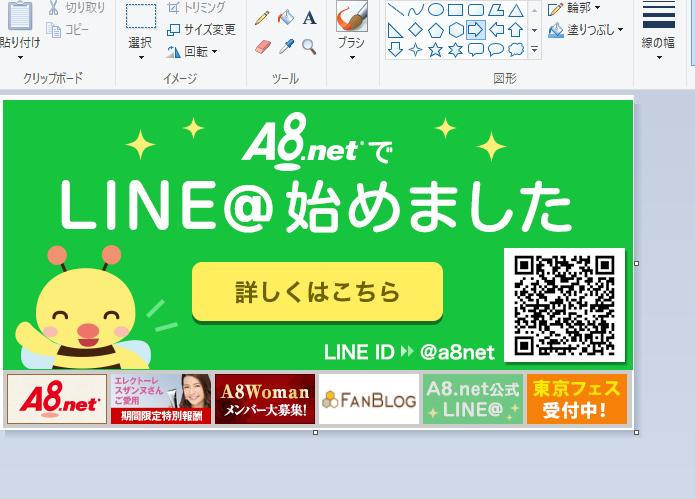Select the Curve shape
This screenshot has height=499, width=695.
(x=415, y=9)
